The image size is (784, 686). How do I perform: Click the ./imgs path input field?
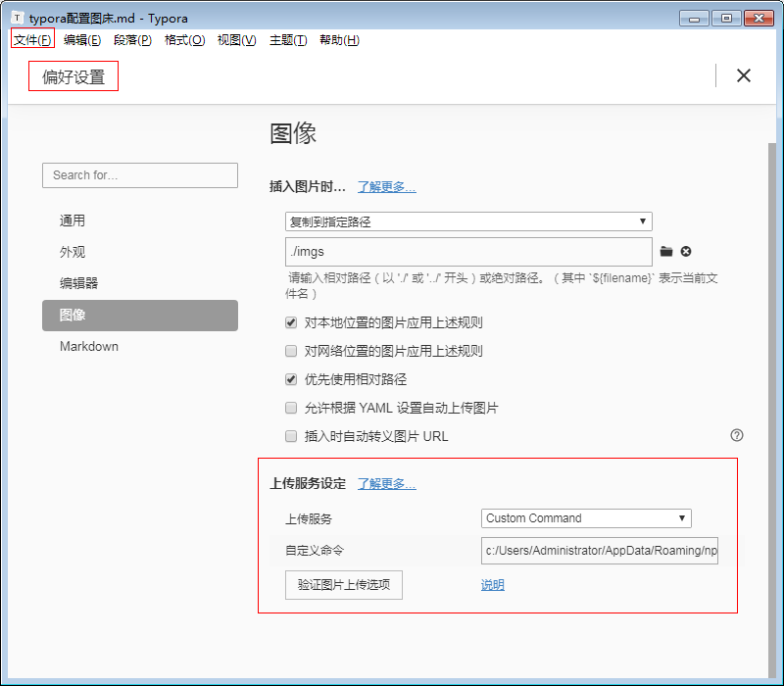[468, 252]
